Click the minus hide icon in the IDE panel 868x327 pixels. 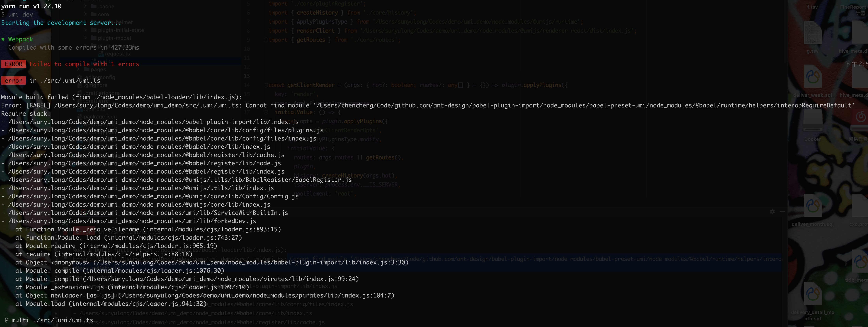[782, 212]
